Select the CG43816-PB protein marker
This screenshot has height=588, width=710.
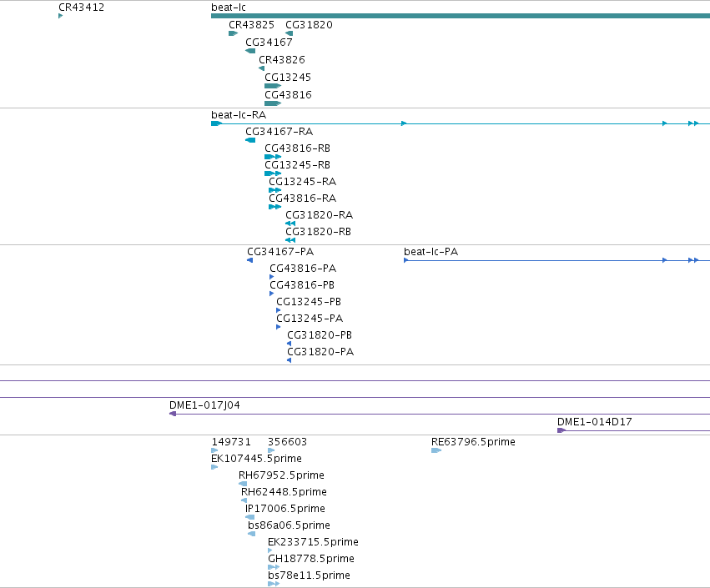[x=272, y=294]
